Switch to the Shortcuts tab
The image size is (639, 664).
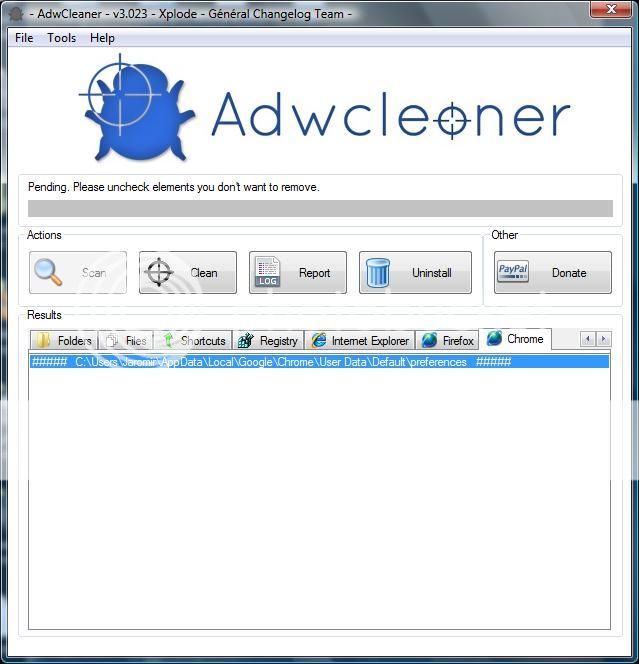click(x=194, y=340)
